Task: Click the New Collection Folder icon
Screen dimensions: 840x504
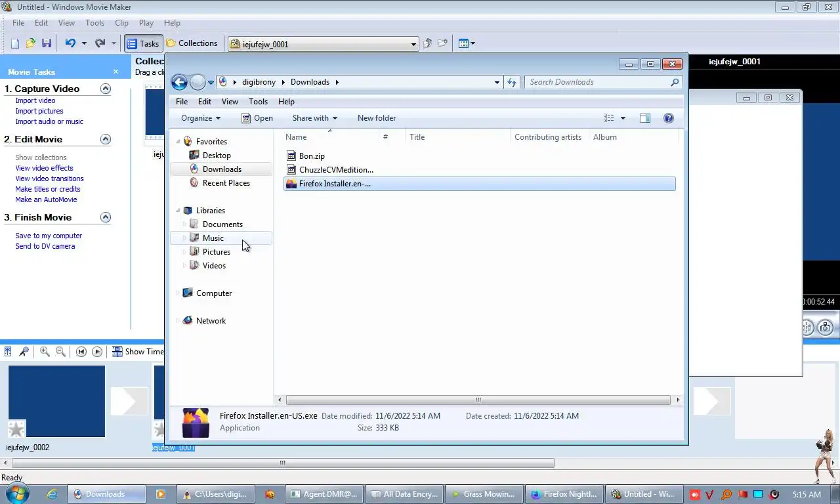Action: tap(443, 43)
